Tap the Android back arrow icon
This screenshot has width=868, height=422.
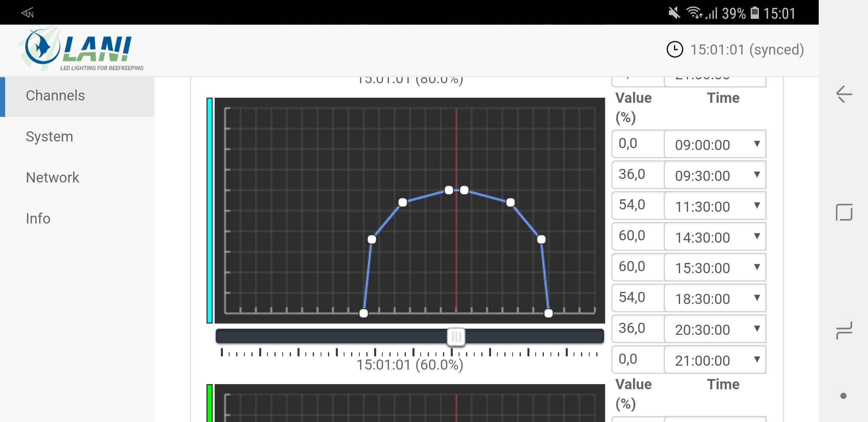844,94
